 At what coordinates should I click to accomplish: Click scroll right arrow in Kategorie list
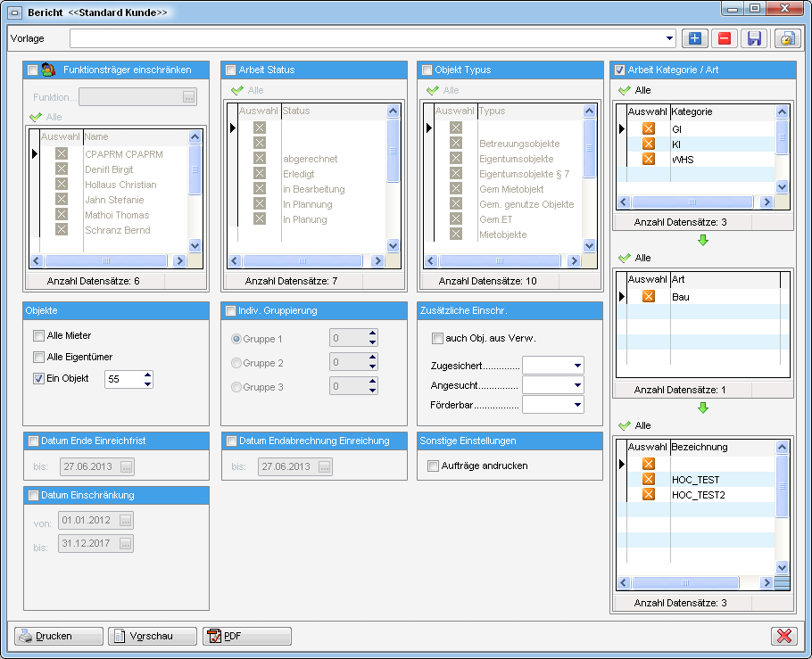tap(767, 202)
